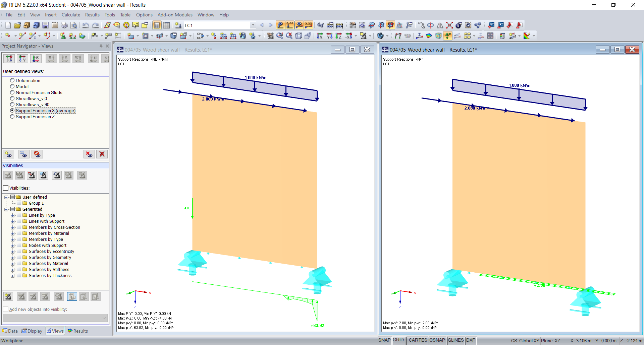Toggle OSNAP in the status bar
644x345 pixels.
tap(437, 340)
